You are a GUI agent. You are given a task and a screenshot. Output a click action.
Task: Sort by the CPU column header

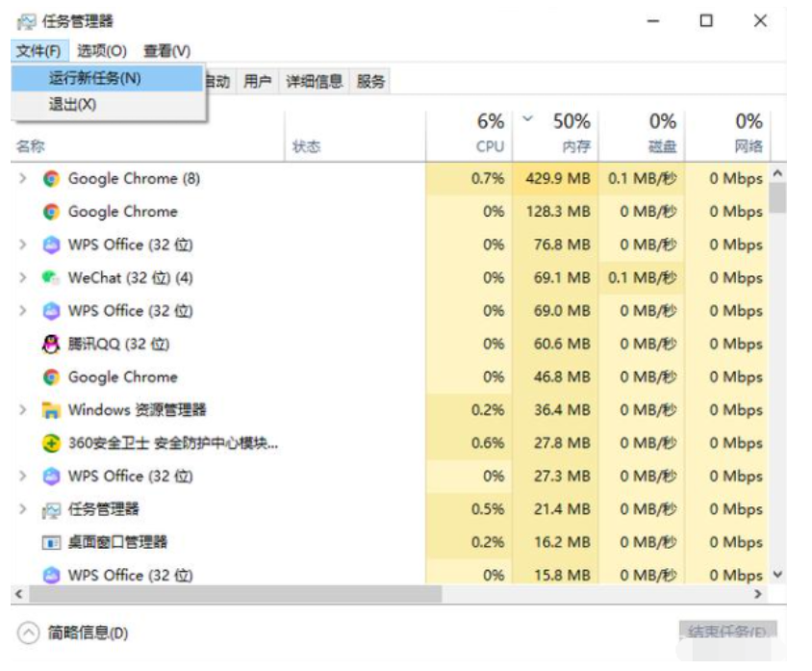point(469,134)
